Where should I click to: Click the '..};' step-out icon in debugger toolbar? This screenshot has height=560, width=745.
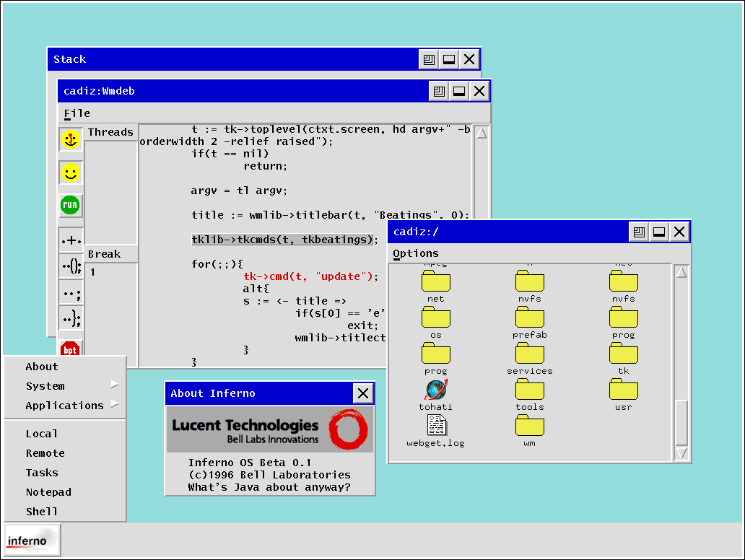70,318
